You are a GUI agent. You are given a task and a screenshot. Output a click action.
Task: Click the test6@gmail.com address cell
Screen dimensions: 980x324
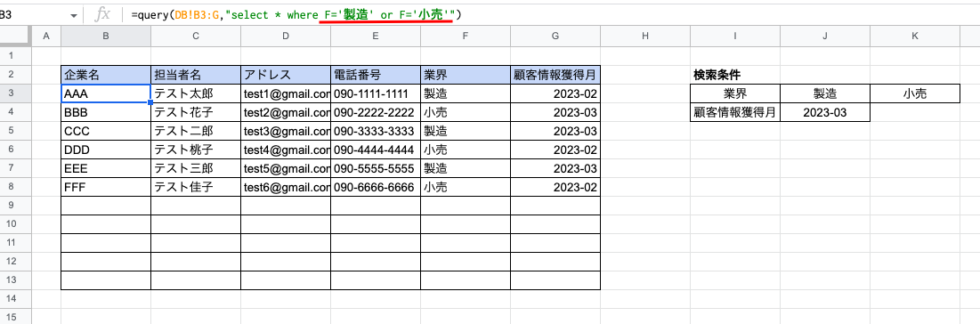tap(286, 187)
